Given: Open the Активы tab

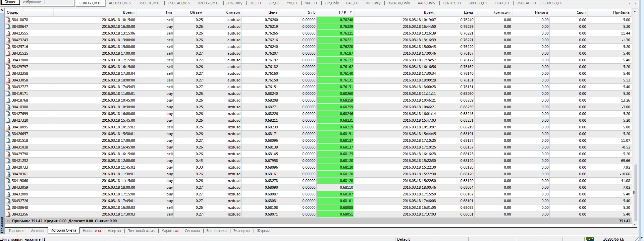Looking at the screenshot, I should click(38, 231).
